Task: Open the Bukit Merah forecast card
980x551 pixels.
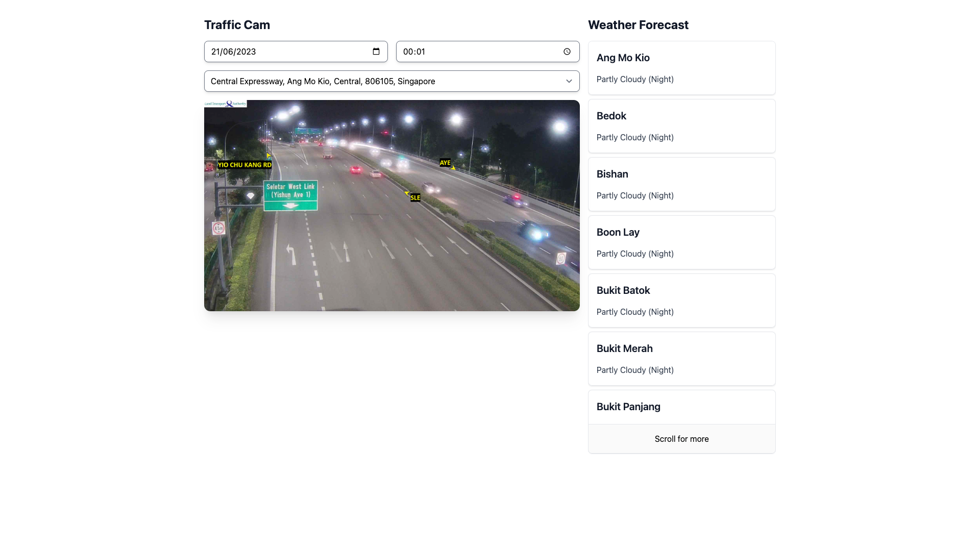Action: (681, 359)
